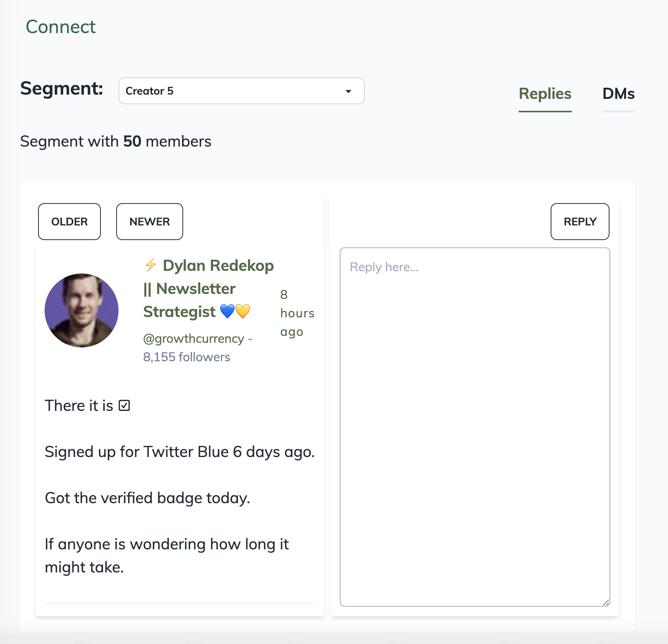Click the Connect page heading
Image resolution: width=668 pixels, height=644 pixels.
click(60, 27)
